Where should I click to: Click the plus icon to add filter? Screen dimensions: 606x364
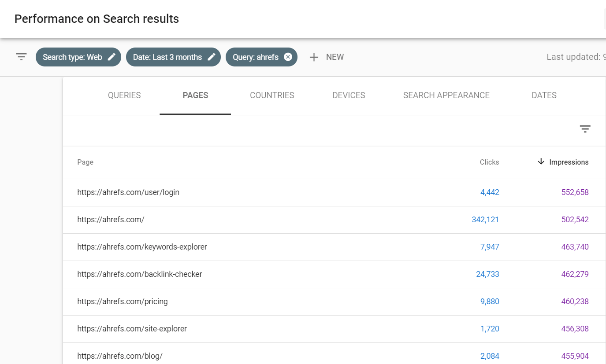point(314,57)
